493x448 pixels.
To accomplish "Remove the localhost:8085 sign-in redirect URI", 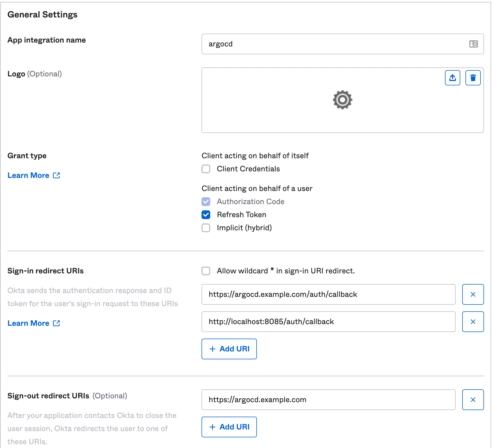I will tap(473, 322).
